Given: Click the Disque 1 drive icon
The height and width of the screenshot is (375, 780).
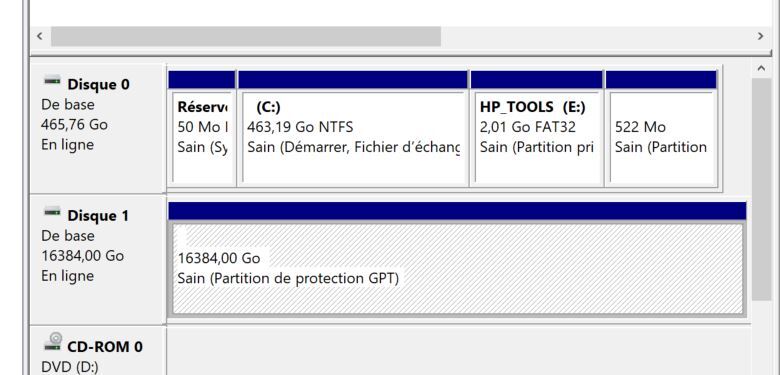Looking at the screenshot, I should click(x=52, y=212).
